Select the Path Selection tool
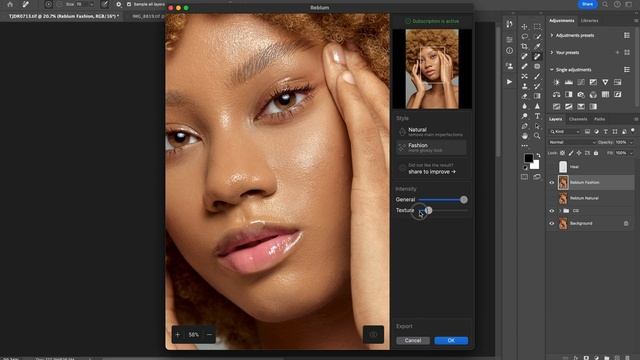Screen dimensions: 640x360 [537, 126]
